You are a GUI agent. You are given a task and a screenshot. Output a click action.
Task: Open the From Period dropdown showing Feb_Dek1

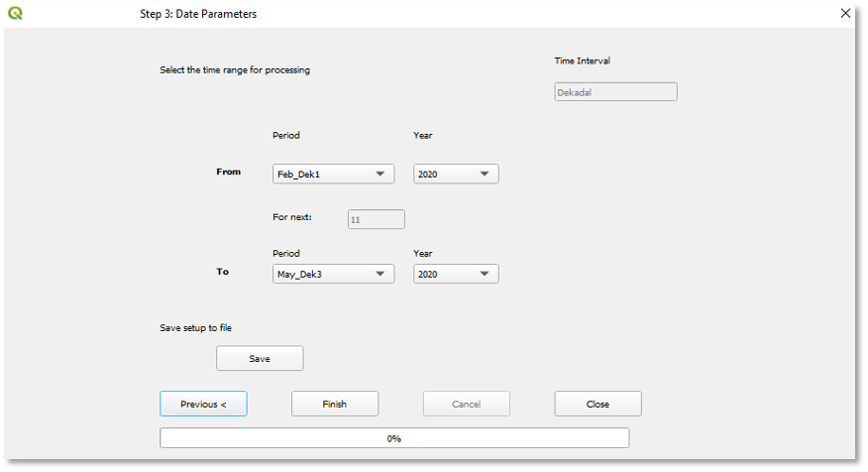(x=333, y=175)
